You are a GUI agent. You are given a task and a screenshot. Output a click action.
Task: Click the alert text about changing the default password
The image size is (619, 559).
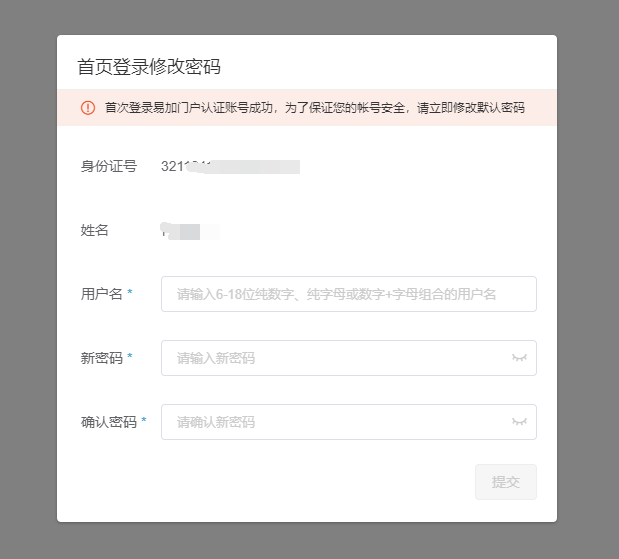315,107
